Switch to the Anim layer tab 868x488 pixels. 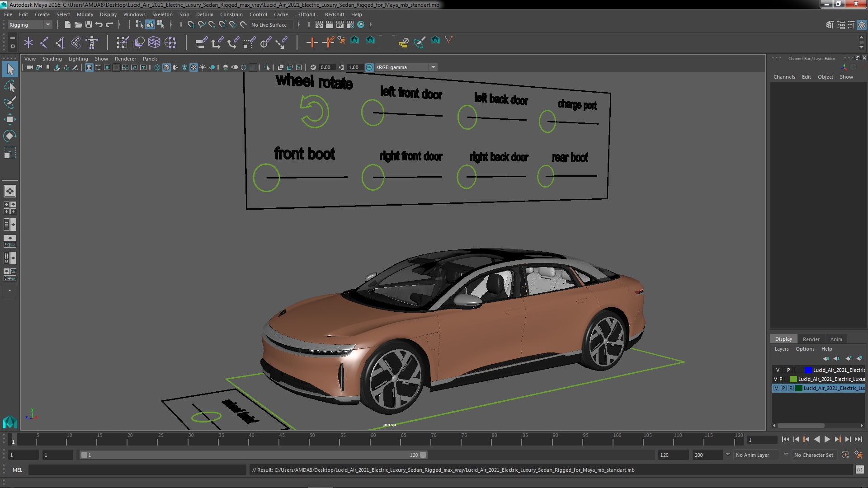click(836, 339)
